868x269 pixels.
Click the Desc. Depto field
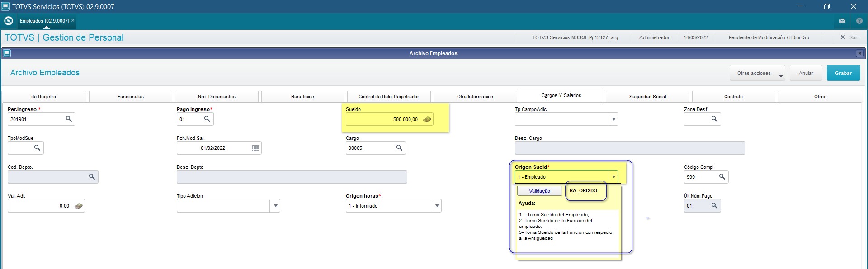click(292, 177)
